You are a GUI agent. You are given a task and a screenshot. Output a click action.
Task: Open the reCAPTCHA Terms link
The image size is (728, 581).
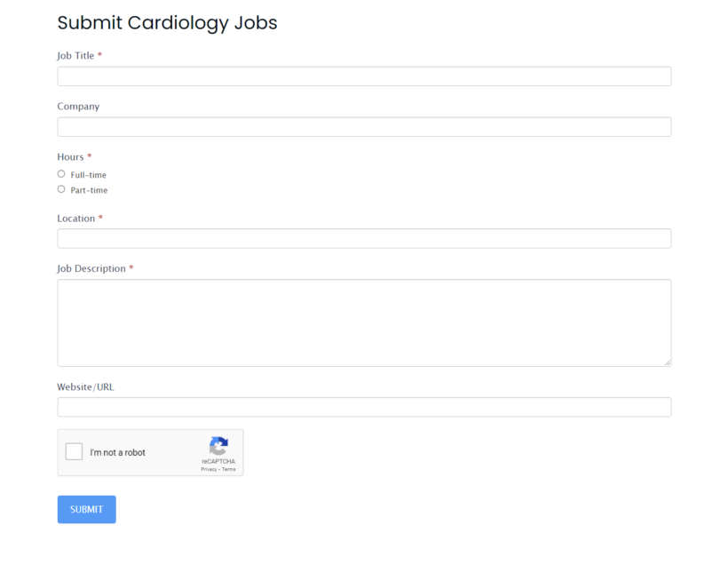click(x=229, y=471)
